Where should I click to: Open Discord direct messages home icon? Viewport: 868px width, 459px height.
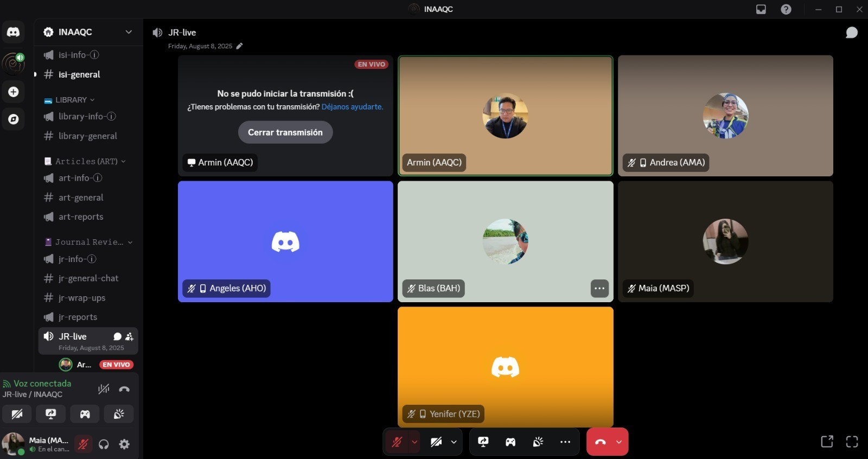click(x=13, y=32)
